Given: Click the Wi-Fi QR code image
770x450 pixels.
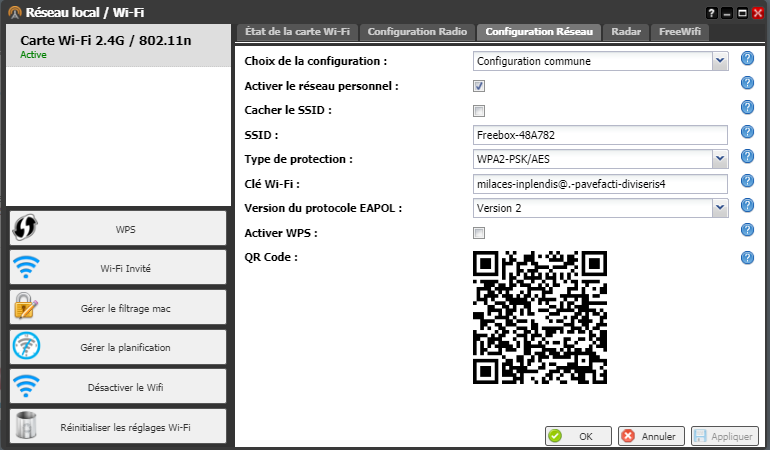Looking at the screenshot, I should [540, 317].
